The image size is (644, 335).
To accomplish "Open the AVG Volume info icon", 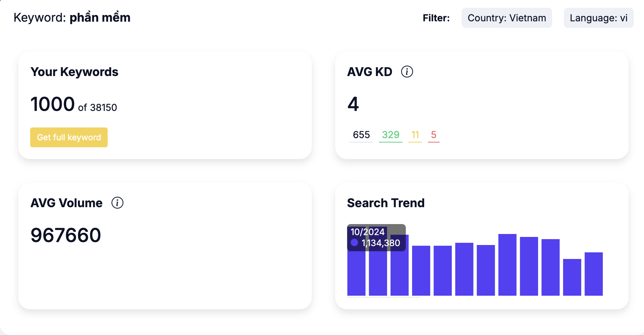I will click(x=117, y=203).
